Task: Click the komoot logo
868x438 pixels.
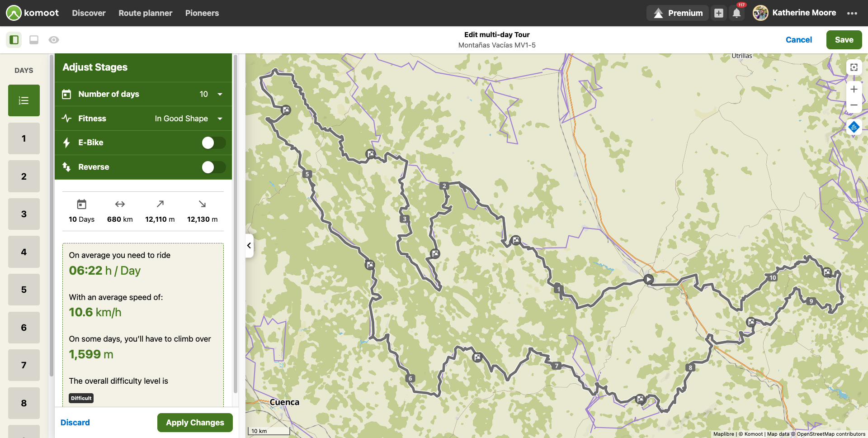Action: pyautogui.click(x=32, y=13)
